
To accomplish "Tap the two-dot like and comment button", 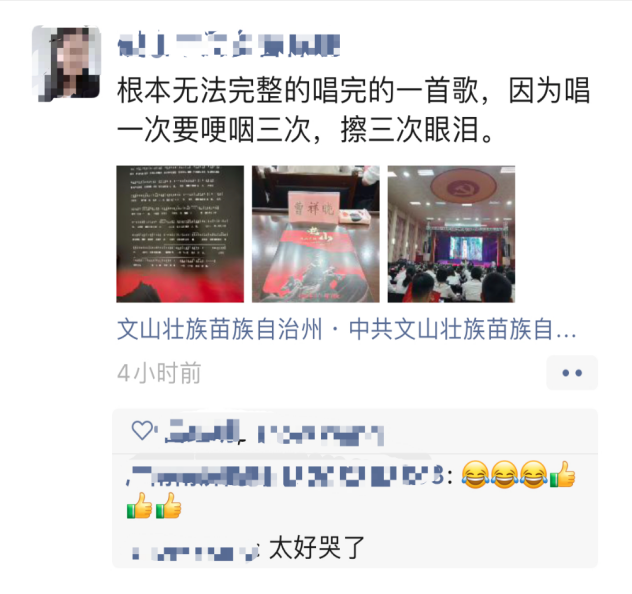I will coord(572,373).
